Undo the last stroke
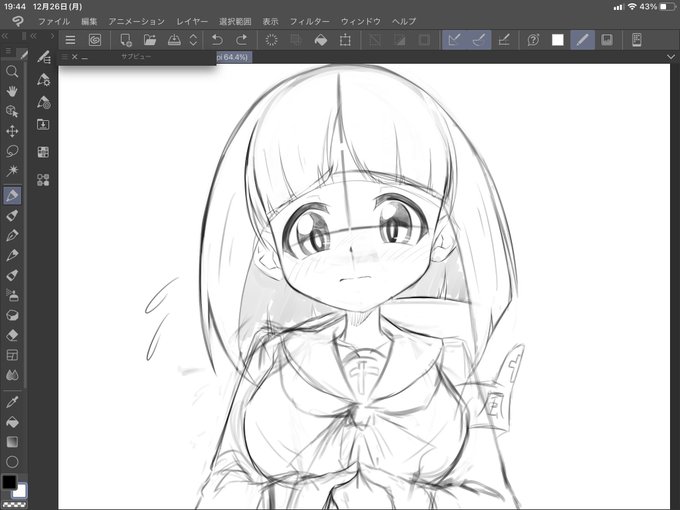This screenshot has height=510, width=680. tap(217, 40)
